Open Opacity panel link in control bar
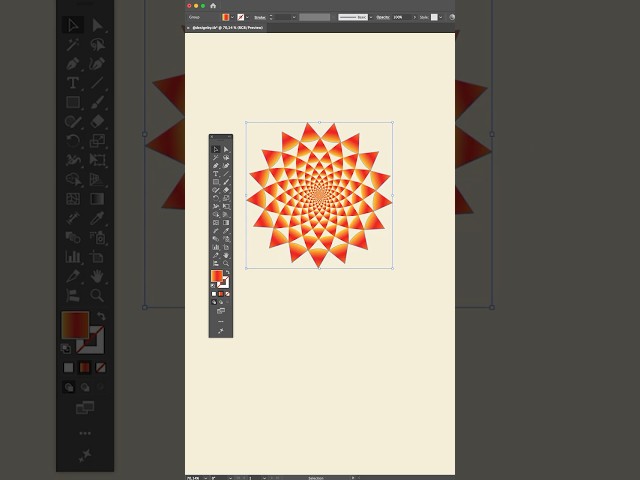Viewport: 640px width, 480px height. pos(383,17)
